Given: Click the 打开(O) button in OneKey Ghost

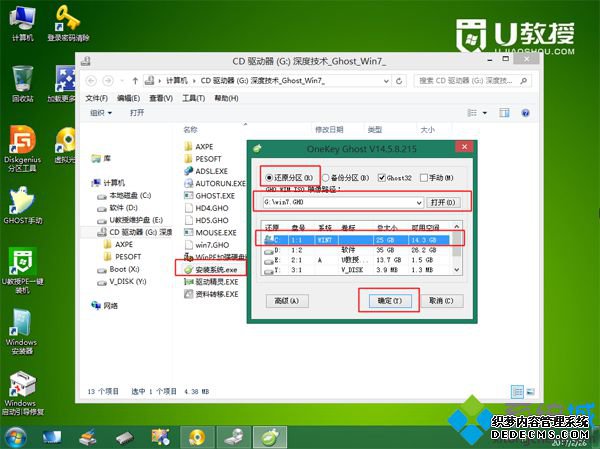Looking at the screenshot, I should click(x=443, y=202).
